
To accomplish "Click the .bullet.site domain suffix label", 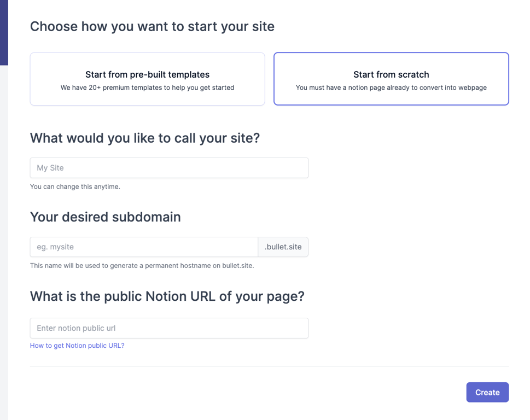I will 283,247.
